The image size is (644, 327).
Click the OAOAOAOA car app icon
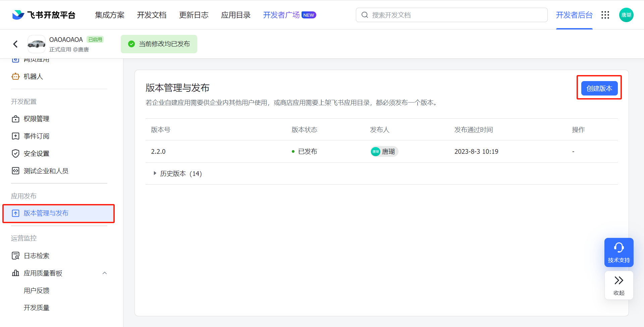(37, 44)
